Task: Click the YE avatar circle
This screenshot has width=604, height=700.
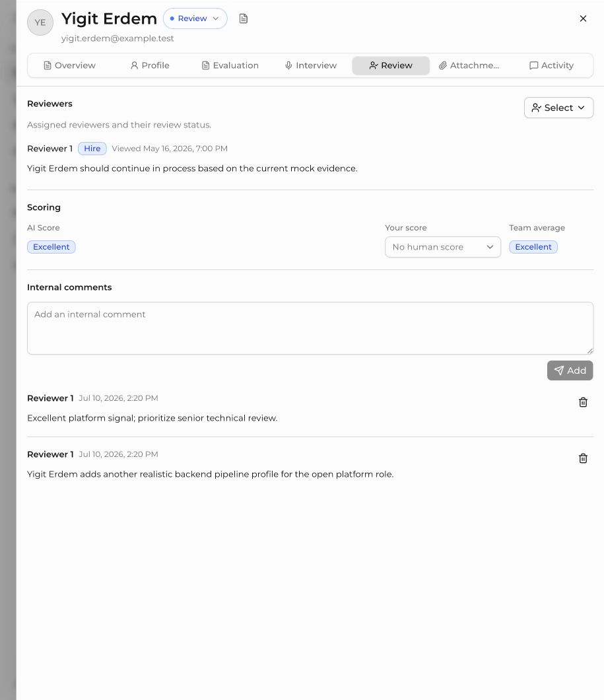Action: [x=40, y=22]
